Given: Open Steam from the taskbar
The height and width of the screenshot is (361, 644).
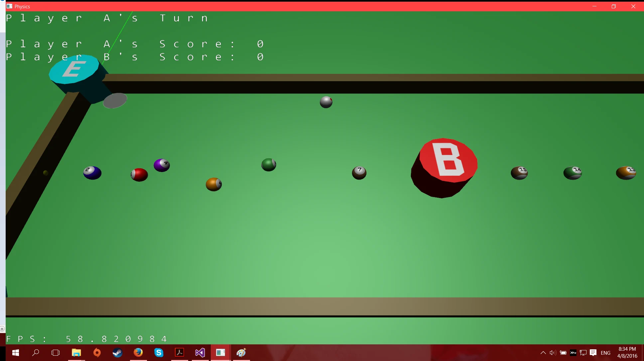Looking at the screenshot, I should [117, 353].
